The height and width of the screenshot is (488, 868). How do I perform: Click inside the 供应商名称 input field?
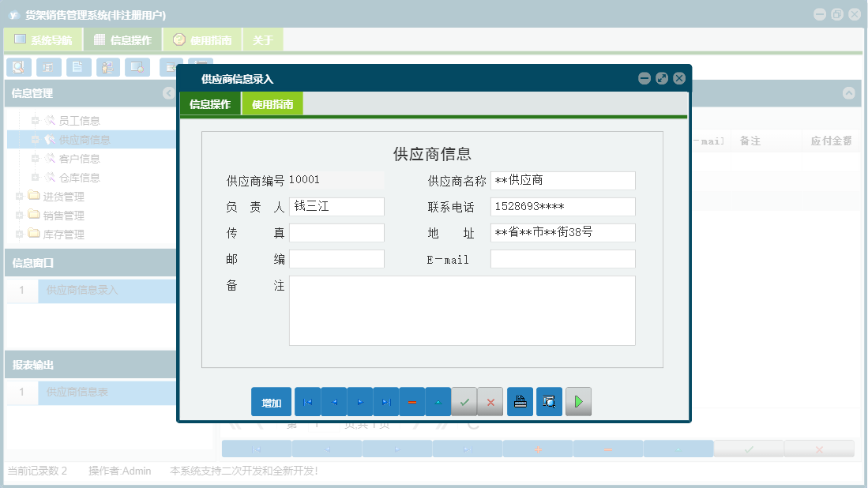pyautogui.click(x=562, y=180)
